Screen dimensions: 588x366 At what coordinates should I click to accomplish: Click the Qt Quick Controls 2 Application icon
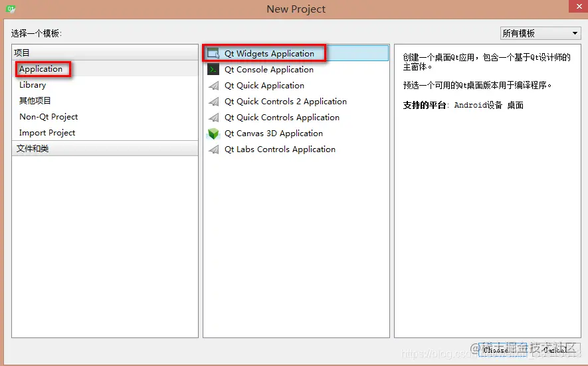click(213, 101)
